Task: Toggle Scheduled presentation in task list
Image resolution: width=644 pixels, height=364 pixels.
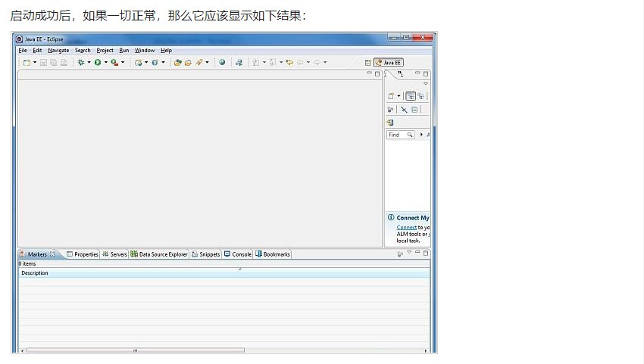Action: pyautogui.click(x=421, y=96)
